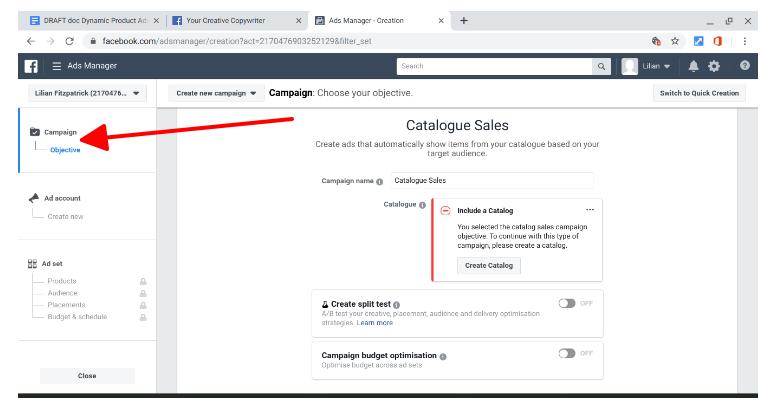
Task: Open the Ads Manager hamburger menu
Action: (x=57, y=66)
